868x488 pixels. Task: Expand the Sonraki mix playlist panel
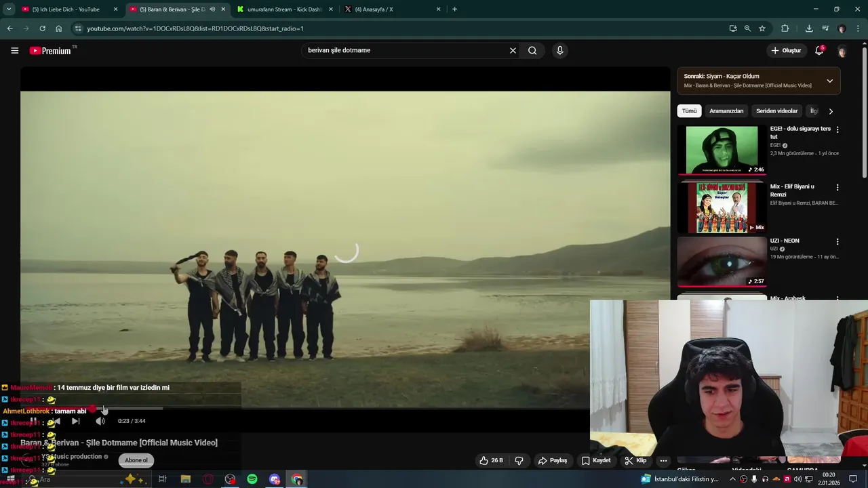(829, 81)
